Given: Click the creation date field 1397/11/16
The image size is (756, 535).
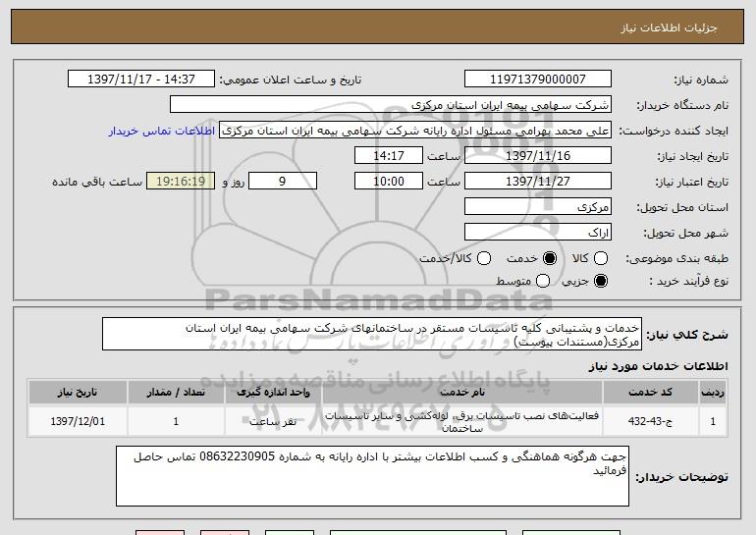Looking at the screenshot, I should [538, 156].
